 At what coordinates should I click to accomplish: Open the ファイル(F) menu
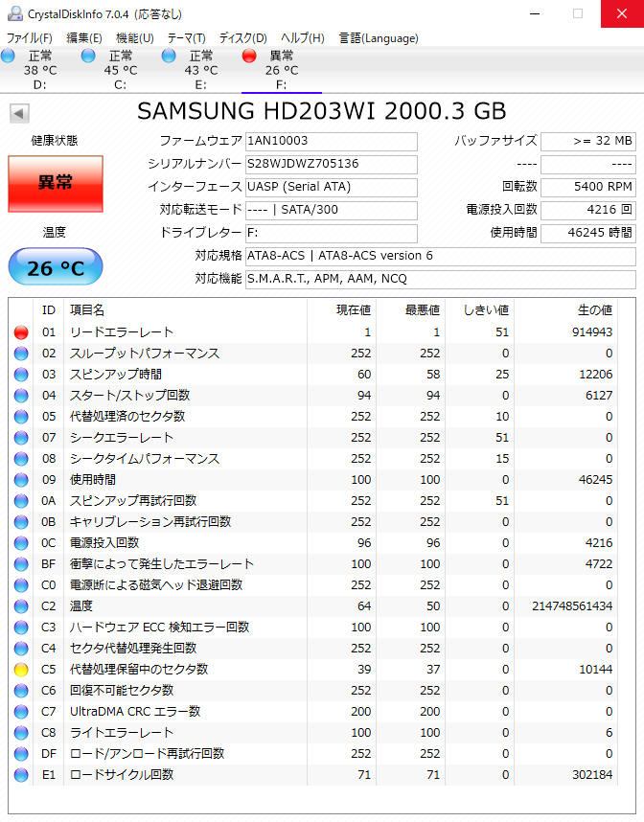(x=30, y=38)
